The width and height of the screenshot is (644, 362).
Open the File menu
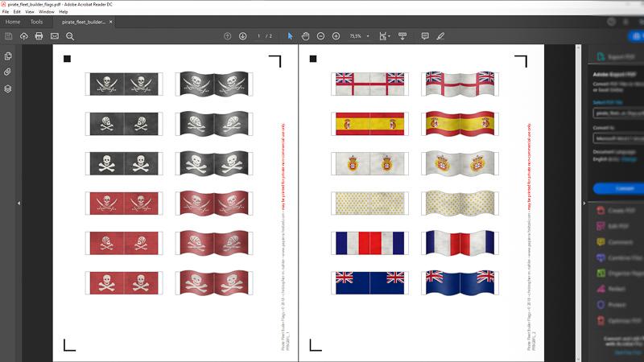click(x=6, y=12)
